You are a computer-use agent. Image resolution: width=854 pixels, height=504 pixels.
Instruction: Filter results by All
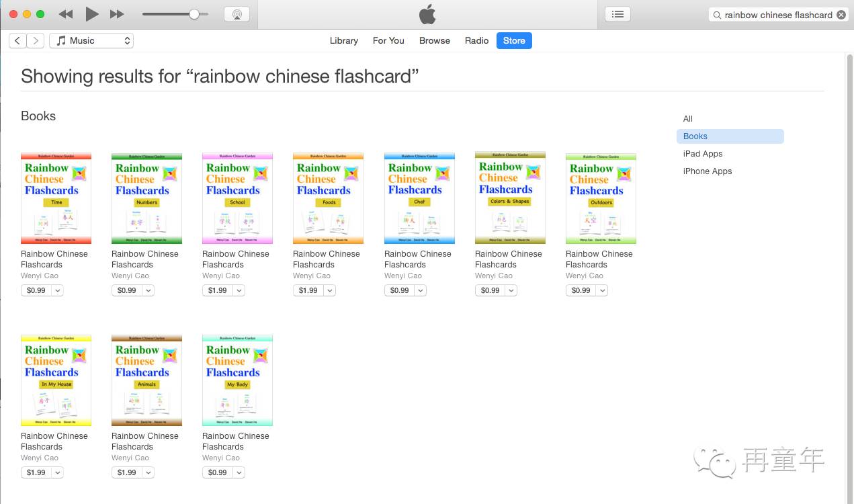tap(688, 119)
